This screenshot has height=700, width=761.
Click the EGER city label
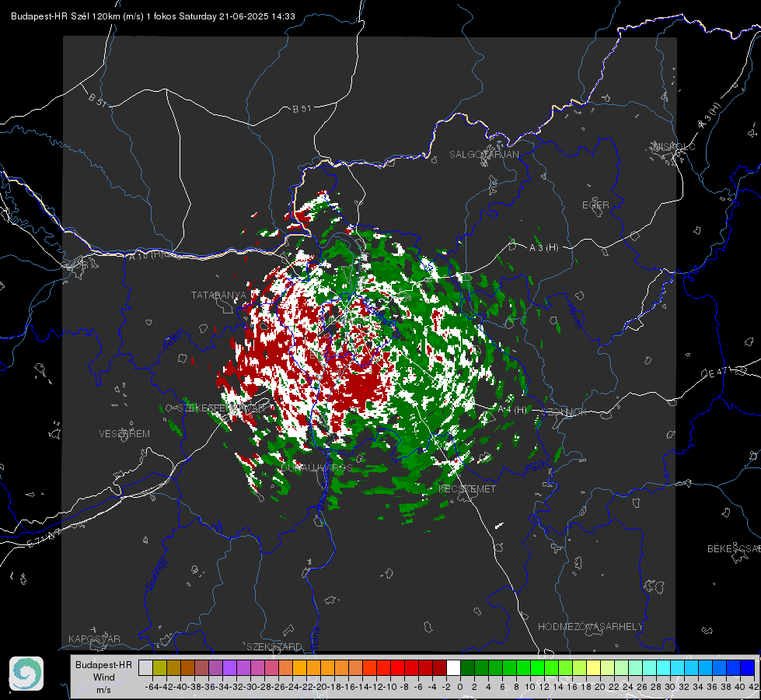pos(595,205)
